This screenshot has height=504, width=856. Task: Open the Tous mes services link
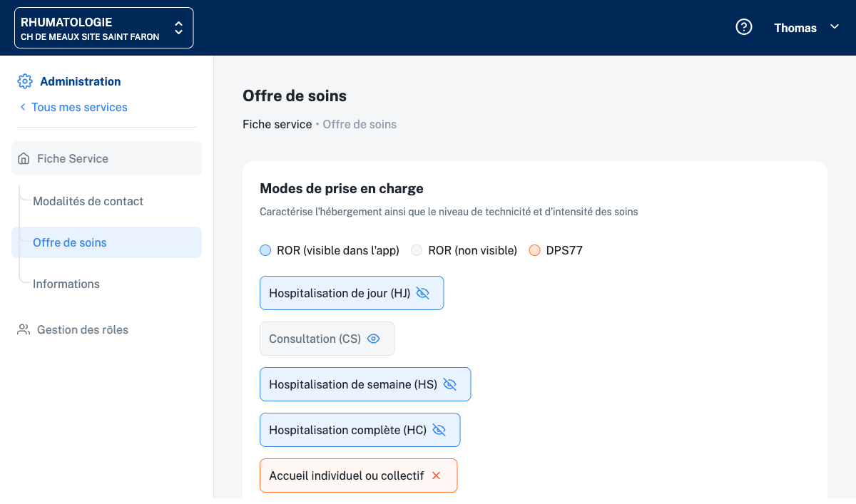pos(79,107)
